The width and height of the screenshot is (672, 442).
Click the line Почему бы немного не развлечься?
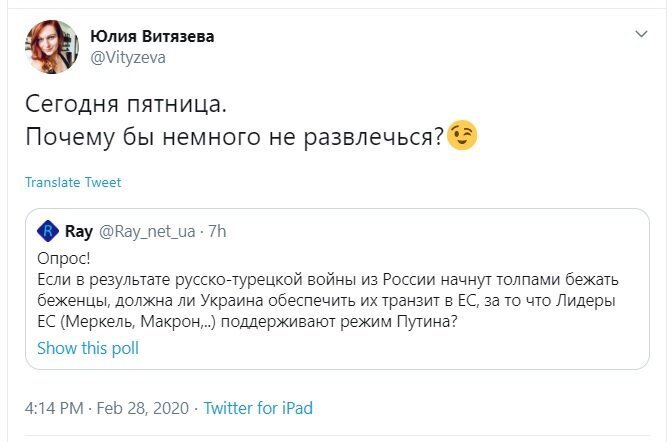pos(234,137)
